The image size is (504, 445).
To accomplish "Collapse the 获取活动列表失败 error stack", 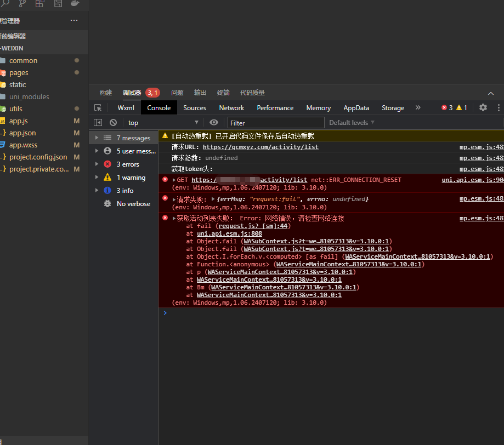I will click(x=174, y=219).
